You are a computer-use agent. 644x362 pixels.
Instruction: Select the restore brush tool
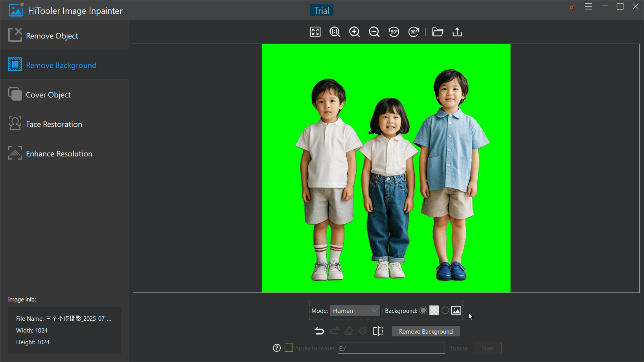[362, 331]
